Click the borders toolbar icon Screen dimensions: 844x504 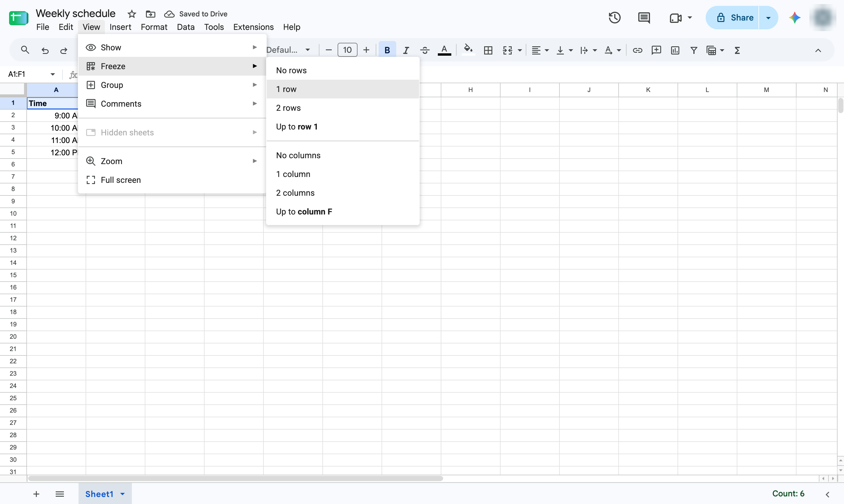[x=488, y=50]
